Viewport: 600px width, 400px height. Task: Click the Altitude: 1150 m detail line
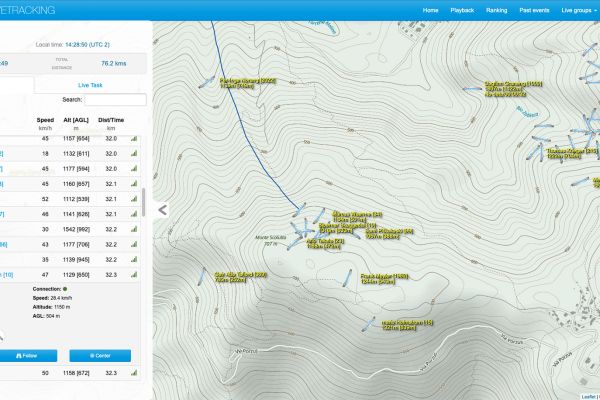point(51,307)
